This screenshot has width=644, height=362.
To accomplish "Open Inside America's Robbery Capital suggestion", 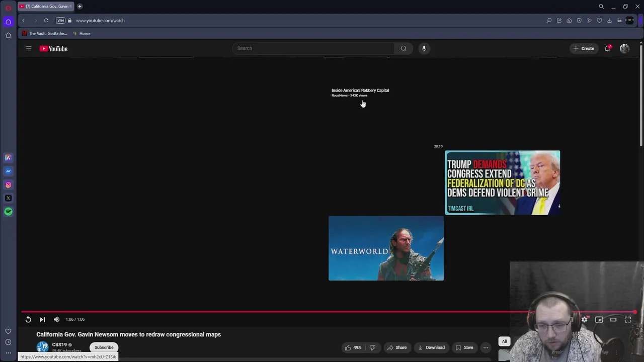I will tap(360, 90).
